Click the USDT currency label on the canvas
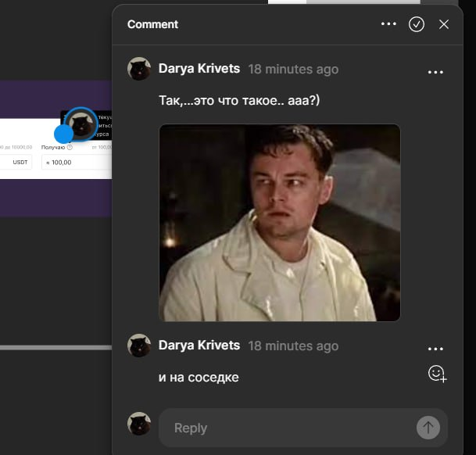476x455 pixels. (20, 162)
